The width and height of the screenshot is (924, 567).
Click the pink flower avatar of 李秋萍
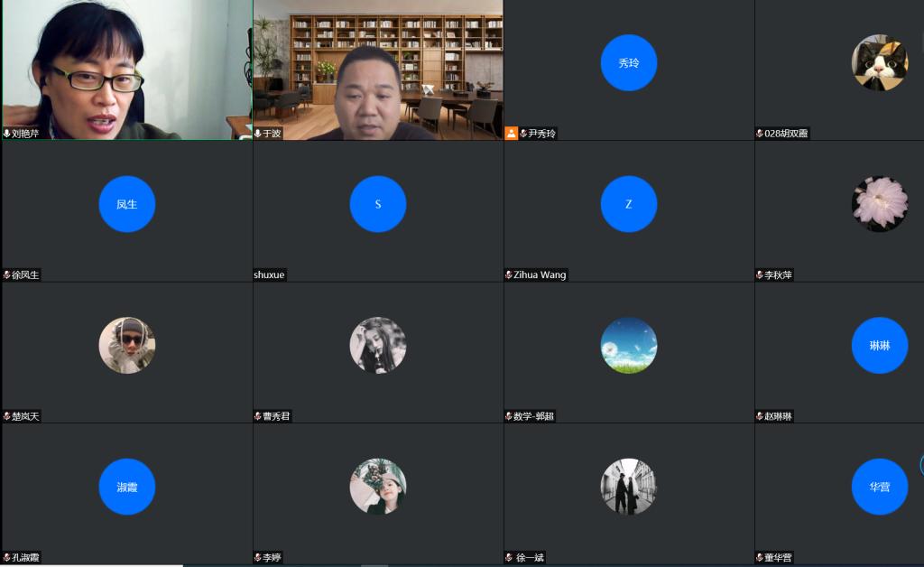(879, 204)
